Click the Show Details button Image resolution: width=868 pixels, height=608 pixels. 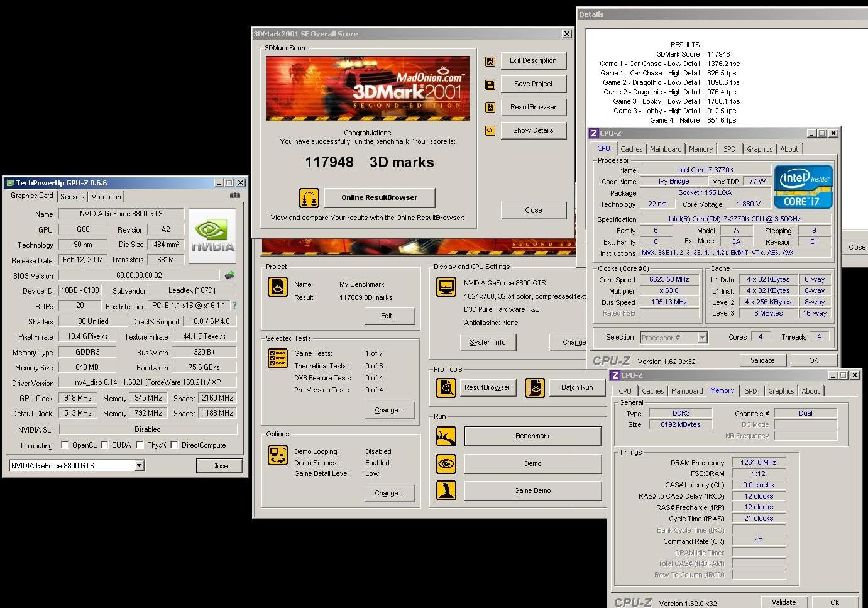(x=534, y=130)
